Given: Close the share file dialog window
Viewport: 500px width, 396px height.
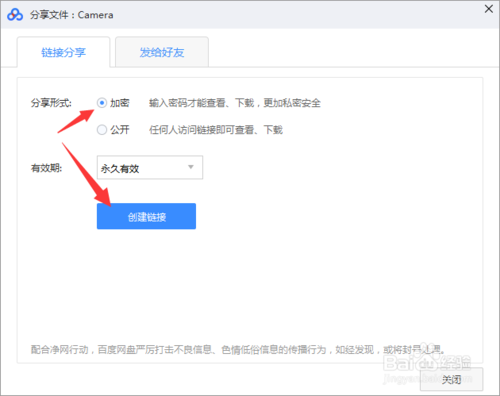Looking at the screenshot, I should click(x=489, y=9).
